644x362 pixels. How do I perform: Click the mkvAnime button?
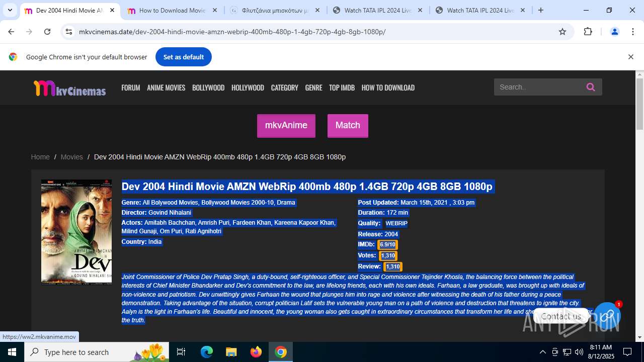click(x=286, y=126)
